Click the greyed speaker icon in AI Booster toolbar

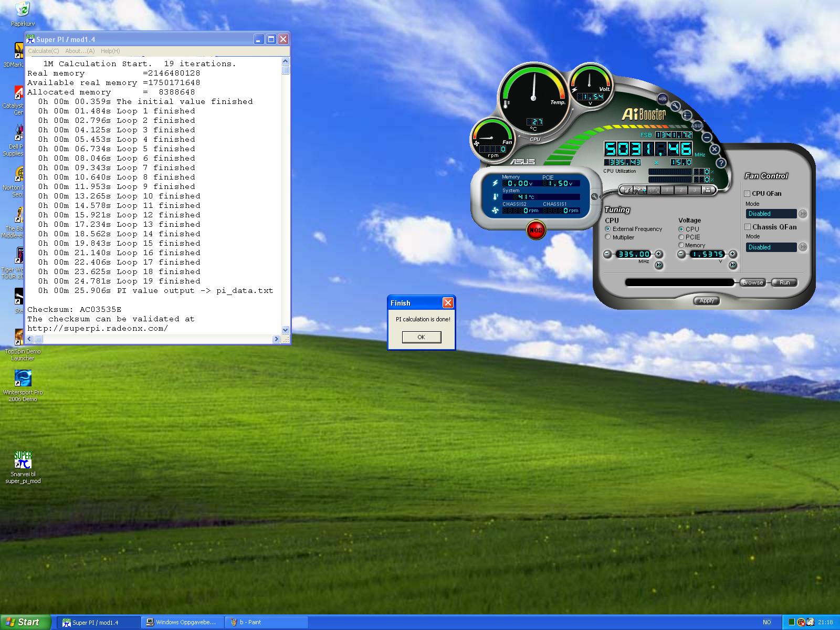[654, 190]
